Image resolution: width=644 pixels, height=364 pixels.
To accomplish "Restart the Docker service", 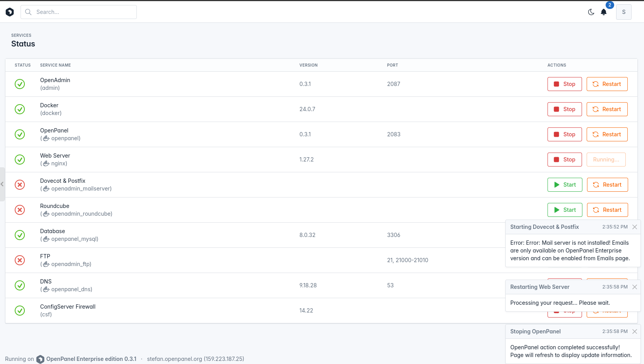I will [607, 109].
